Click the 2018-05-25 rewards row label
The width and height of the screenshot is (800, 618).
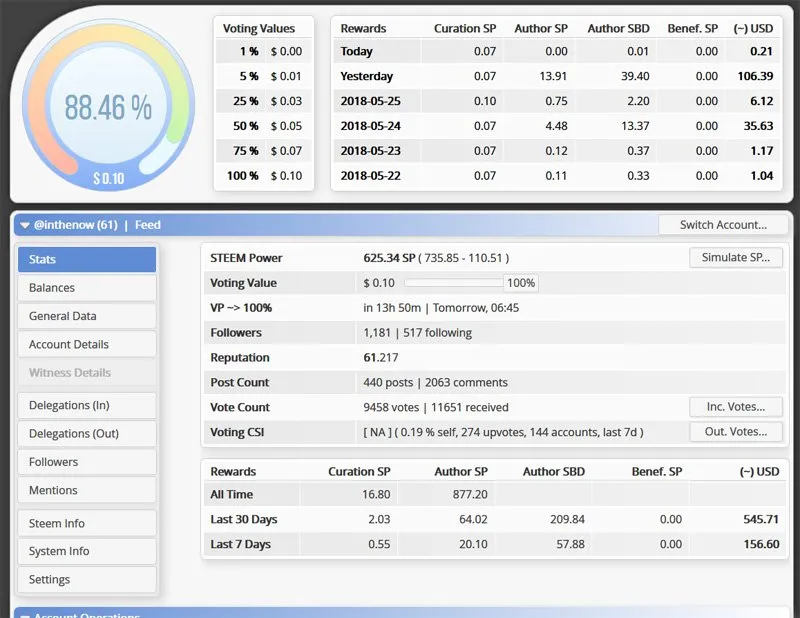click(x=370, y=101)
